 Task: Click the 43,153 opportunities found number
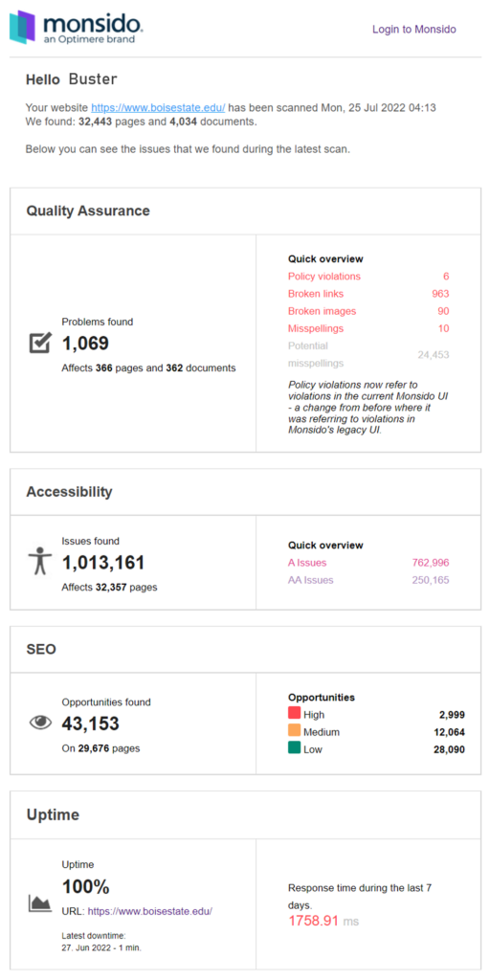(x=90, y=724)
